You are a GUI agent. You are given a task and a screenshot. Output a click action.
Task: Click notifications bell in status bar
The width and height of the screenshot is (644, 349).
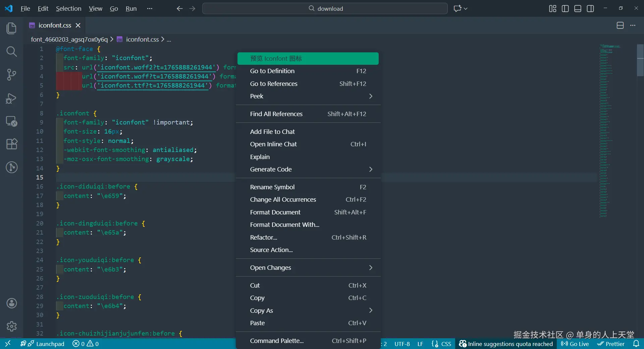point(636,344)
